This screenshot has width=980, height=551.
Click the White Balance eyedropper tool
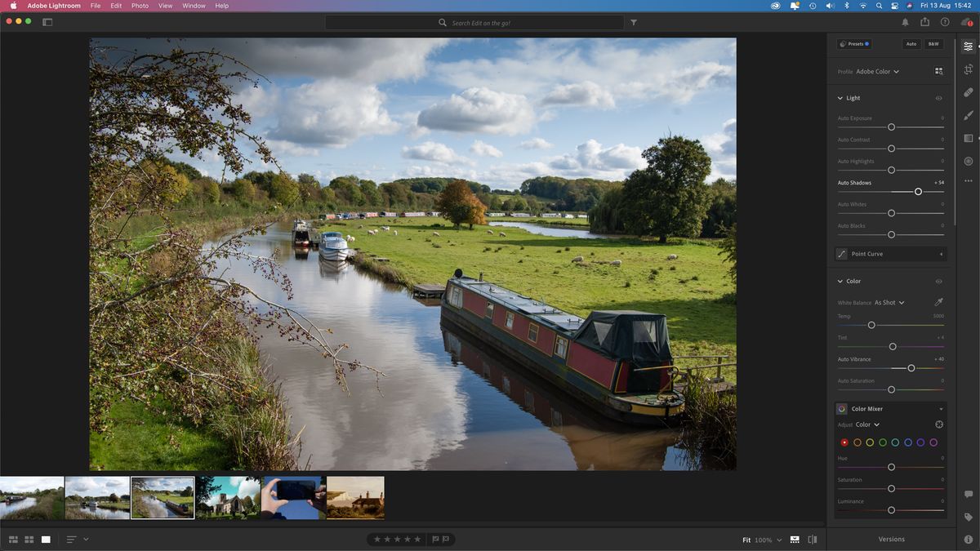point(939,301)
